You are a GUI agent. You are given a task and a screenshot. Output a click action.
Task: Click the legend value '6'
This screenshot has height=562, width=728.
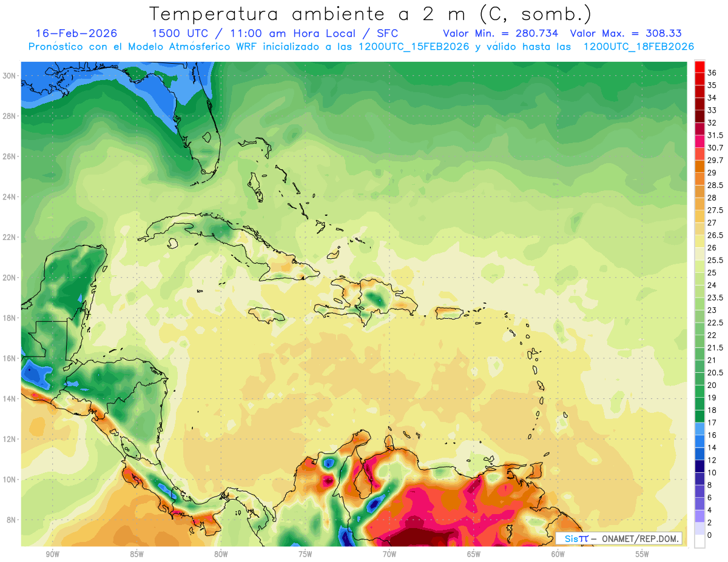[x=710, y=497]
